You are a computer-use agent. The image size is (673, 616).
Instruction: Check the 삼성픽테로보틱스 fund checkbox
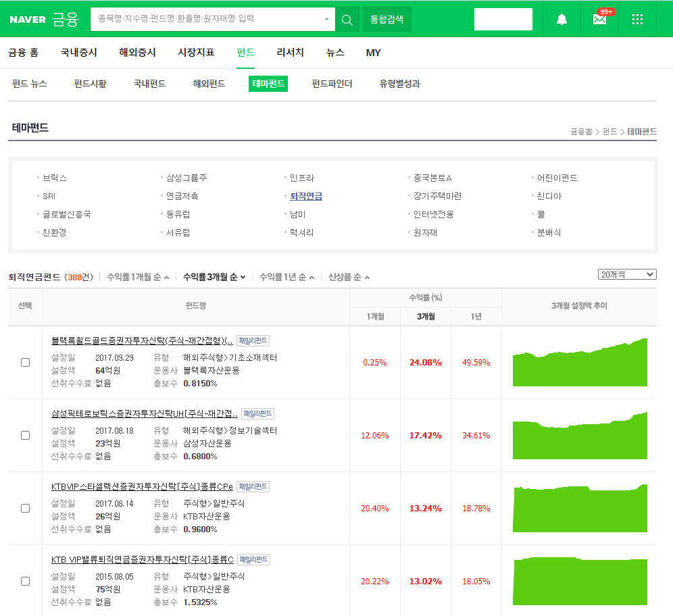[x=25, y=436]
